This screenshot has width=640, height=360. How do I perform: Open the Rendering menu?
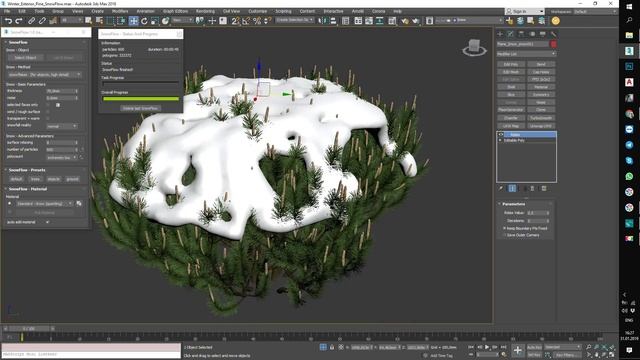[x=205, y=11]
